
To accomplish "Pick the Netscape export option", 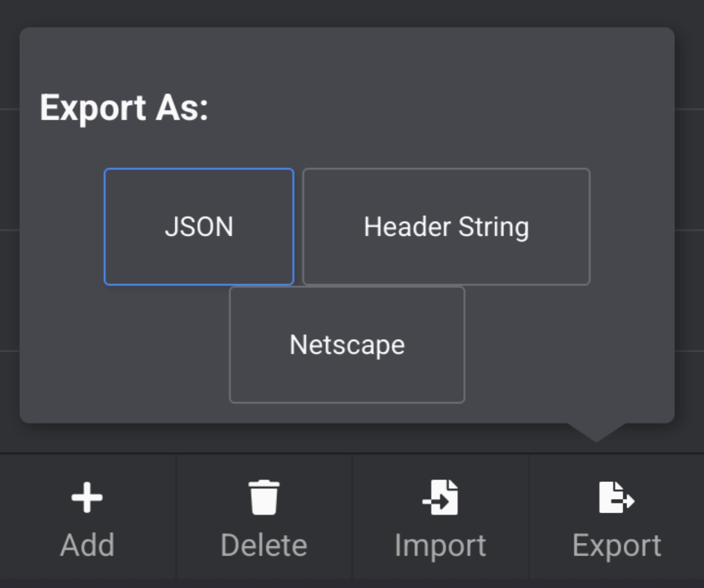I will (347, 345).
